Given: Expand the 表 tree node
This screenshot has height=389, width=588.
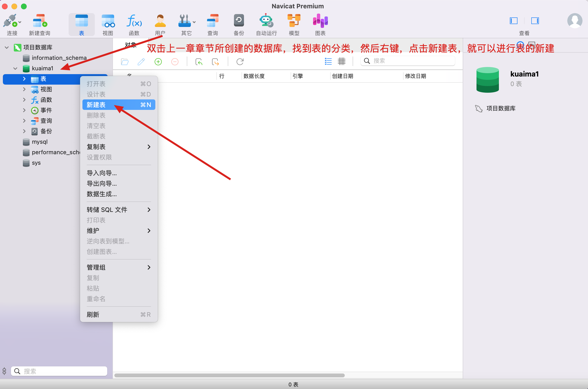Looking at the screenshot, I should (x=24, y=79).
